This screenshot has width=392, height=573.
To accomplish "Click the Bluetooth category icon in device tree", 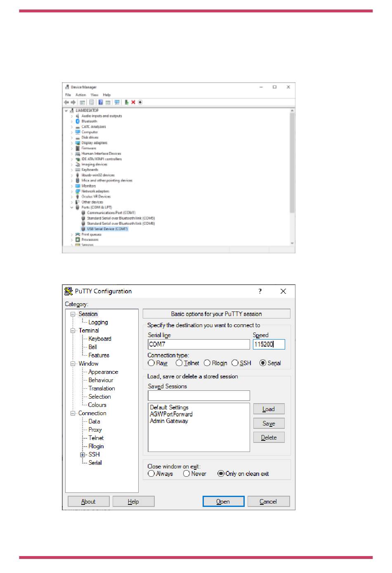I will (78, 121).
